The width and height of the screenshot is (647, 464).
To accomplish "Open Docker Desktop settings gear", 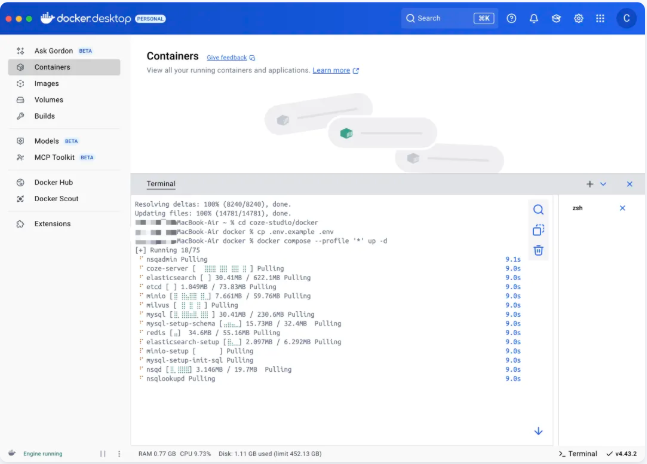I will pos(578,18).
